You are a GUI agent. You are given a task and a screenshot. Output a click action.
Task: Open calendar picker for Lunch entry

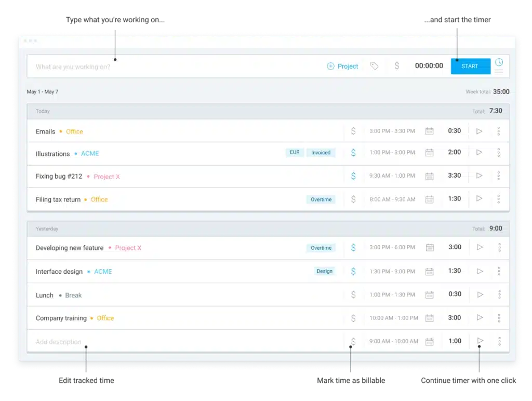tap(430, 295)
